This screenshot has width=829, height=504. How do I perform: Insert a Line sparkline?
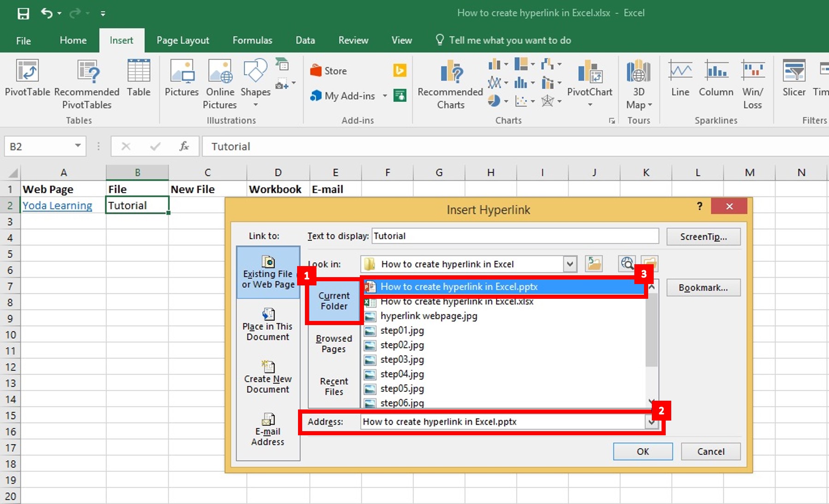(680, 77)
